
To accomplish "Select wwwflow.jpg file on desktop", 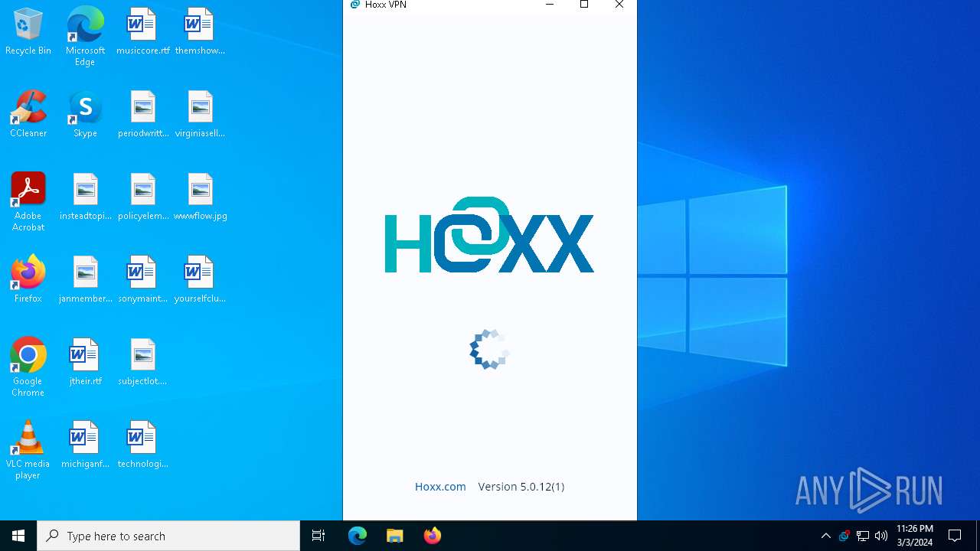I will pos(200,197).
